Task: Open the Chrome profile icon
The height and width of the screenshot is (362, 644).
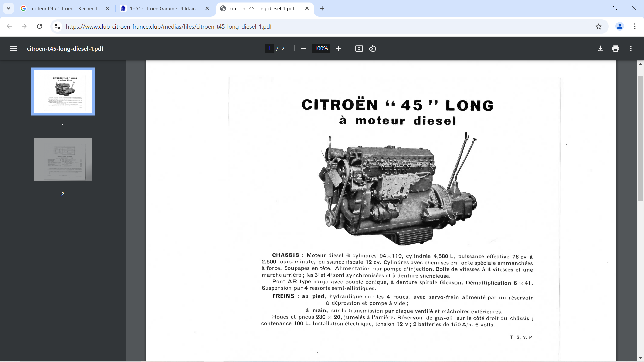Action: click(x=620, y=26)
